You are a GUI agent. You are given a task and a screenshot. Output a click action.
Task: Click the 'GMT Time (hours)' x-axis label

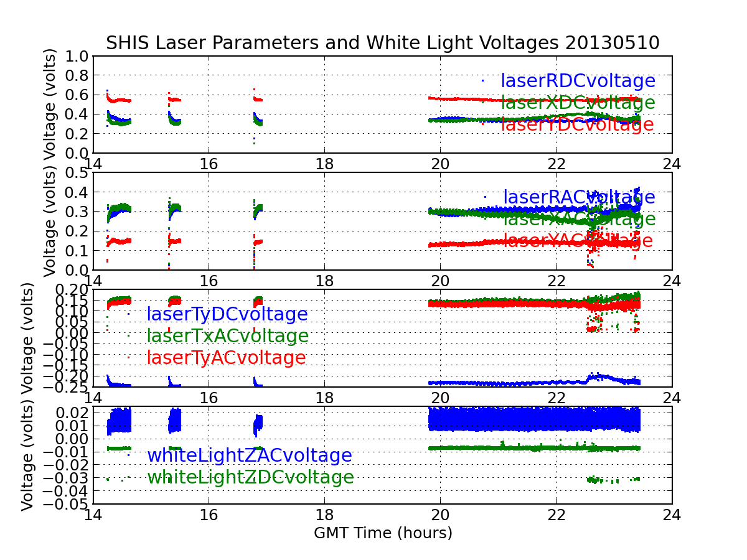point(383,533)
